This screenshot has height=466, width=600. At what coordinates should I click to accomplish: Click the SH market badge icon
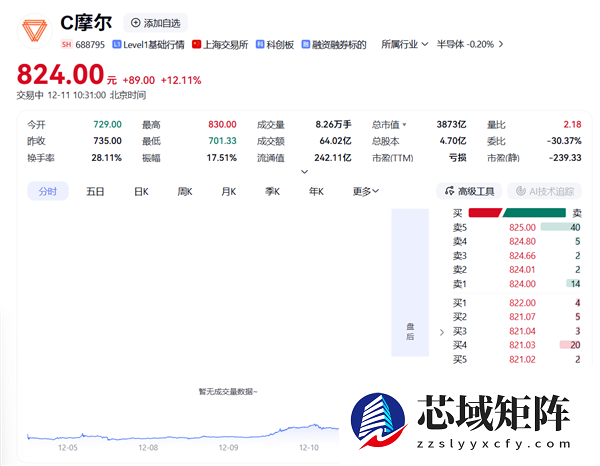point(67,44)
